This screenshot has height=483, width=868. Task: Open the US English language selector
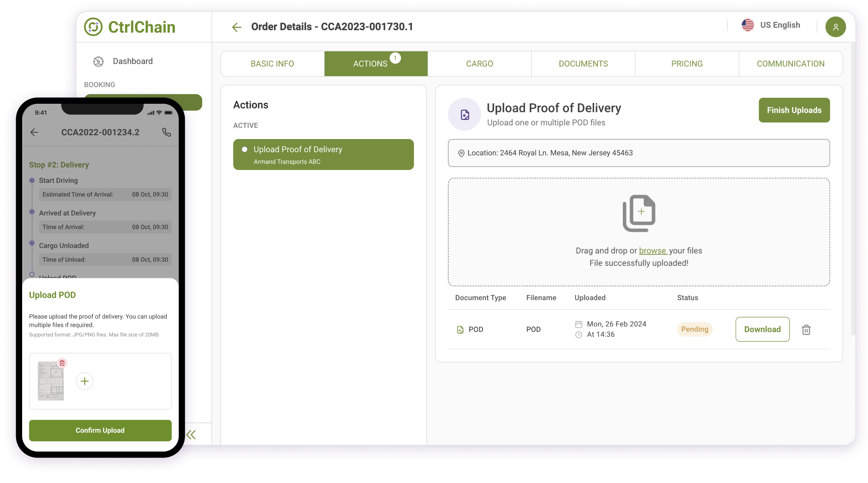pos(771,25)
